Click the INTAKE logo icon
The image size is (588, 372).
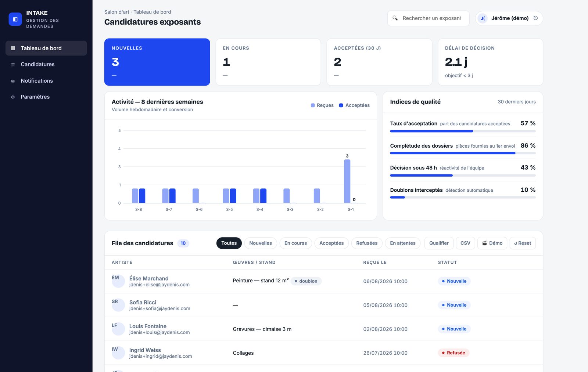[15, 19]
